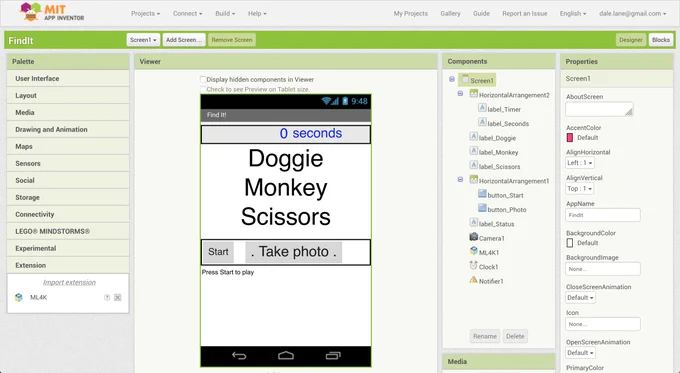Click the battery icon in phone status bar
This screenshot has width=680, height=373.
tap(345, 101)
